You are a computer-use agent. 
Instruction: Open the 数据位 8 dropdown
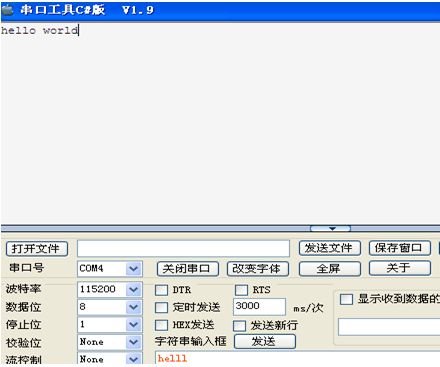pos(134,307)
